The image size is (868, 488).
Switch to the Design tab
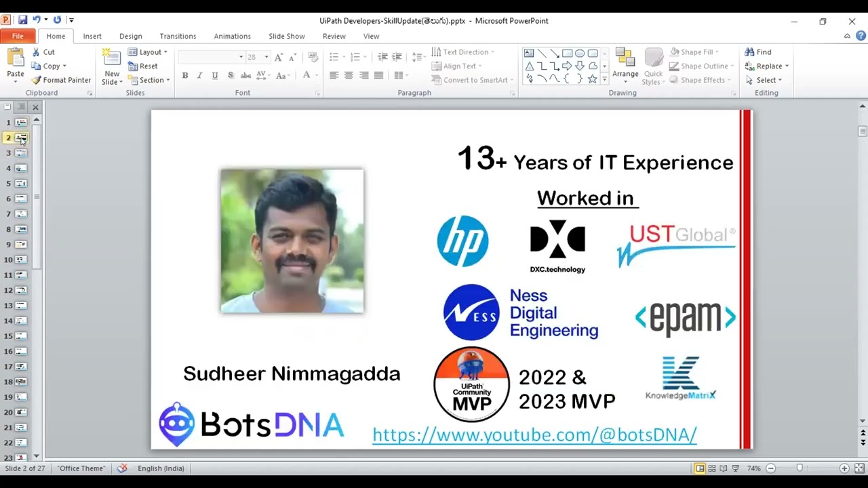point(131,36)
